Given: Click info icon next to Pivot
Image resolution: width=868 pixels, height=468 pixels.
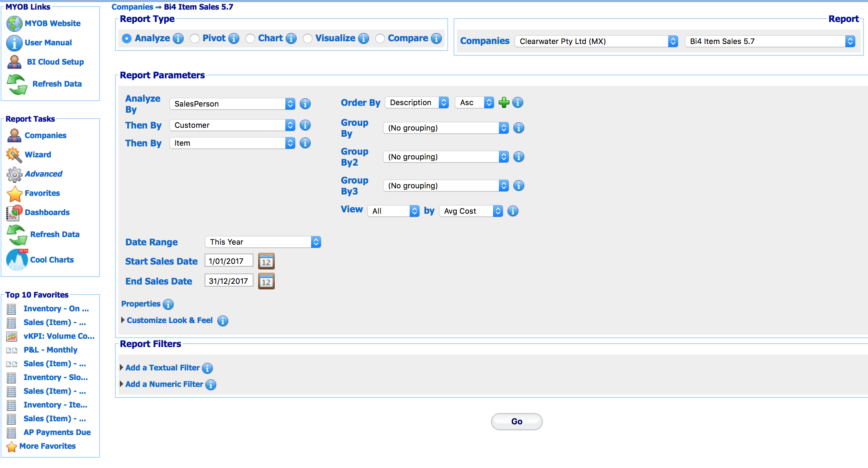Looking at the screenshot, I should point(234,38).
